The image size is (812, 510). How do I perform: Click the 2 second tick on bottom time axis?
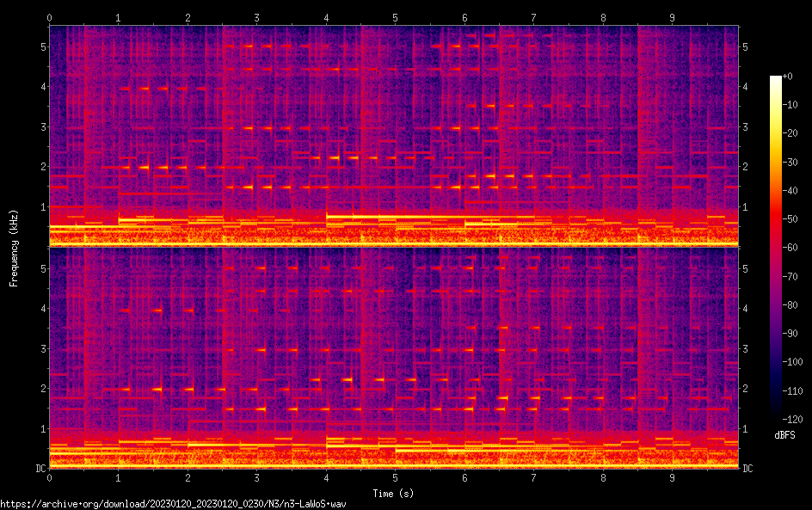click(188, 476)
